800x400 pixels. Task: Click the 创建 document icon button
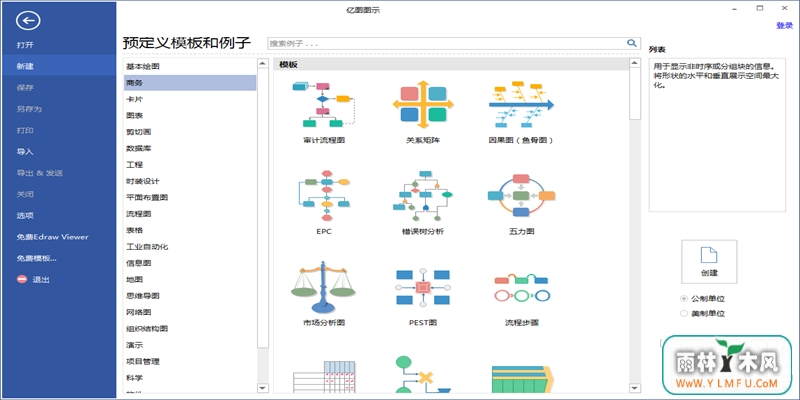tap(709, 261)
